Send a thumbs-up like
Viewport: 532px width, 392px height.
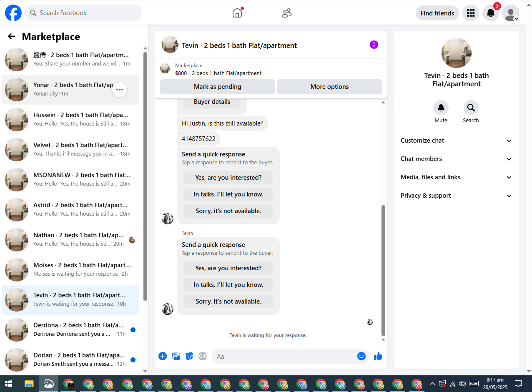(378, 356)
